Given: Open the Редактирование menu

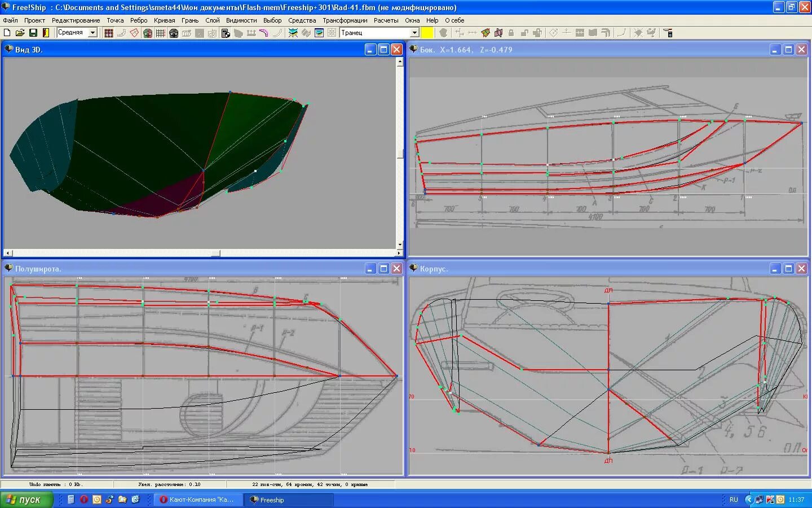Looking at the screenshot, I should [76, 20].
